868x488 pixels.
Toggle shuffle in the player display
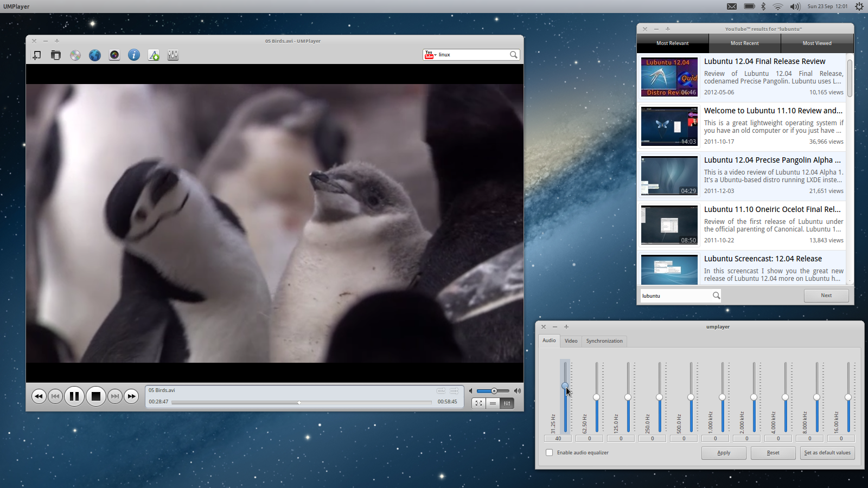click(454, 390)
